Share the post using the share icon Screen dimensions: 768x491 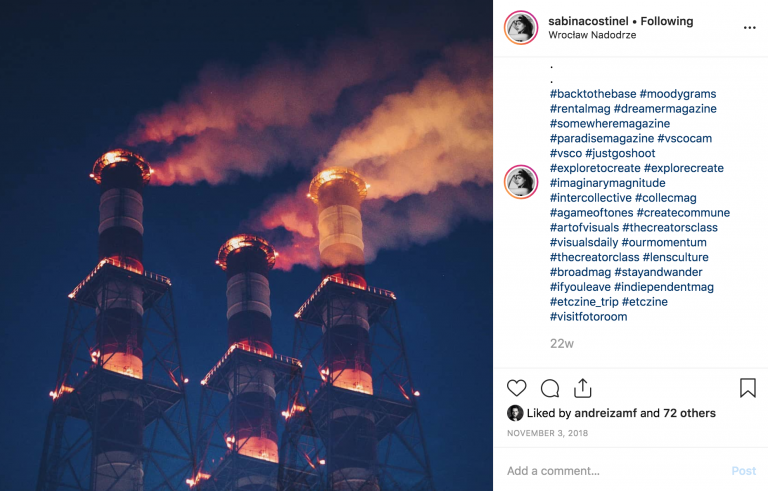[x=582, y=388]
